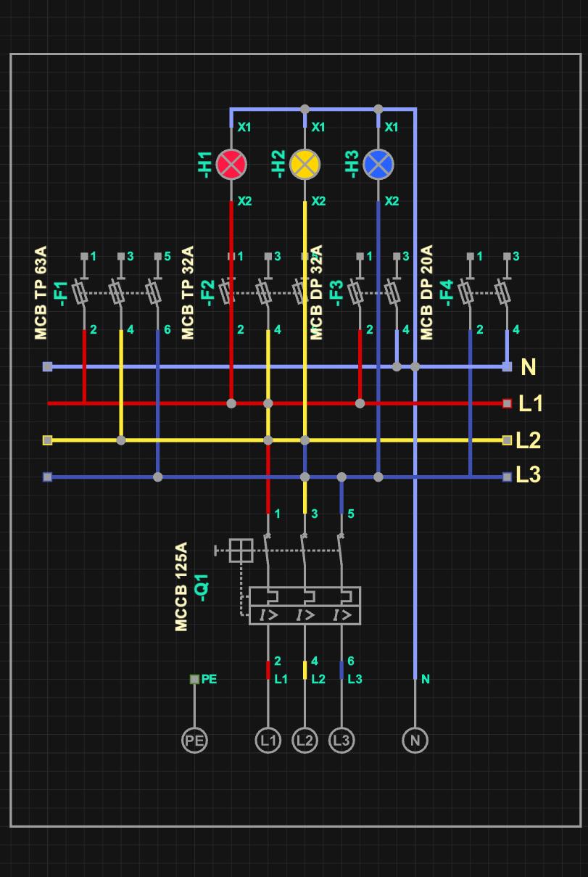The image size is (588, 877).
Task: Select the yellow H2 indicator lamp
Action: tap(305, 164)
